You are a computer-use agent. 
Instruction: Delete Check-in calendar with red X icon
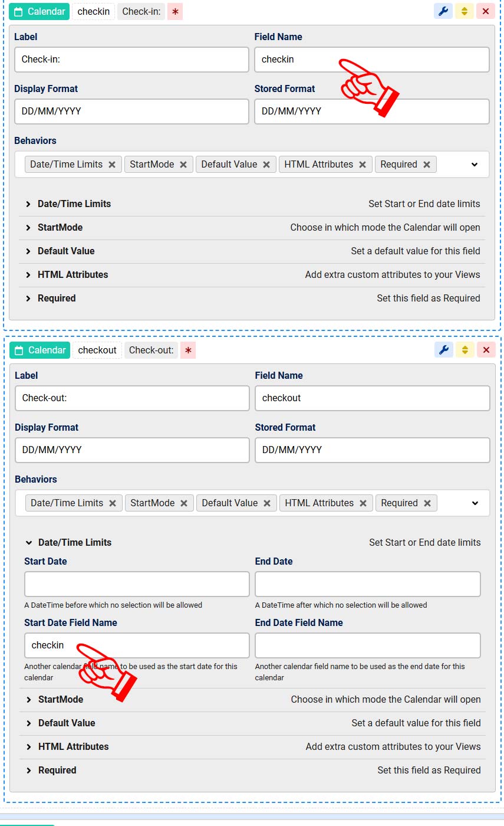point(486,11)
